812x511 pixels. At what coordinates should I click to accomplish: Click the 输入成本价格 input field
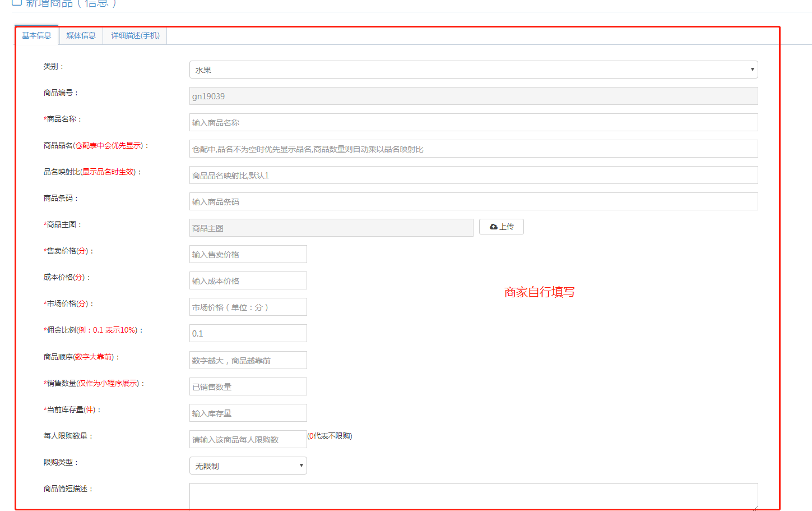[248, 280]
